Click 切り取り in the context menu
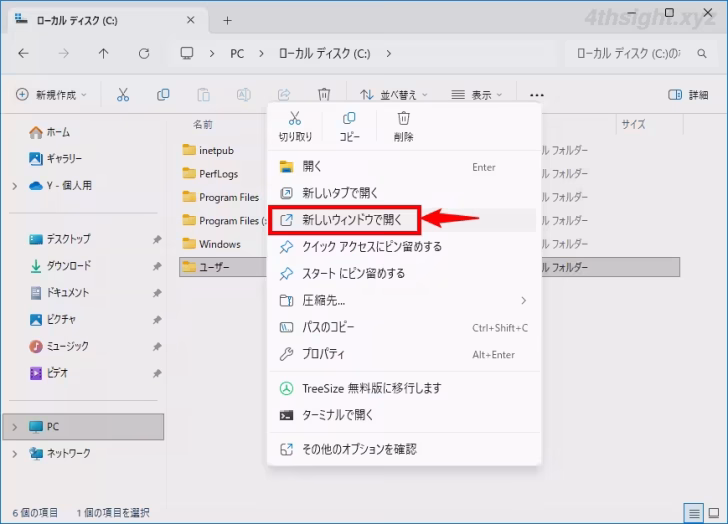 [x=295, y=127]
